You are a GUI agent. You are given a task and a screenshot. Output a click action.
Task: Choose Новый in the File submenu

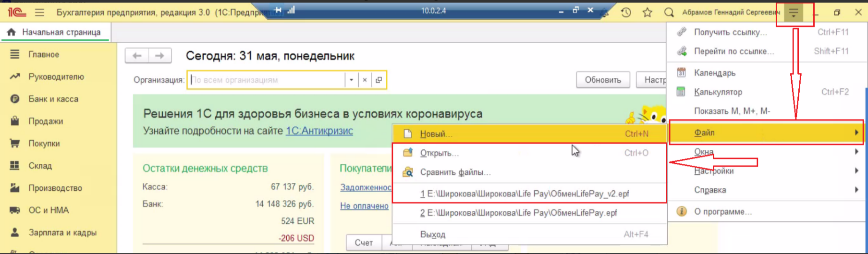click(529, 134)
